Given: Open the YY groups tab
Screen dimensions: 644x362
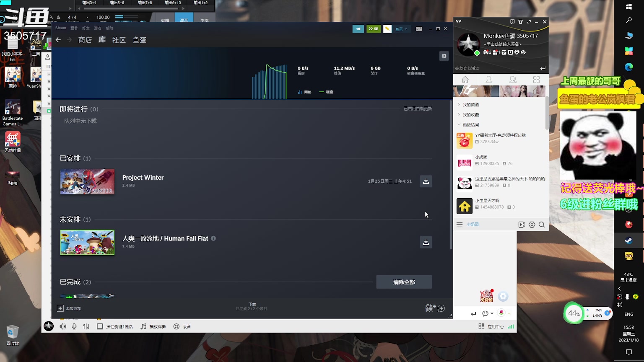Looking at the screenshot, I should pyautogui.click(x=513, y=80).
